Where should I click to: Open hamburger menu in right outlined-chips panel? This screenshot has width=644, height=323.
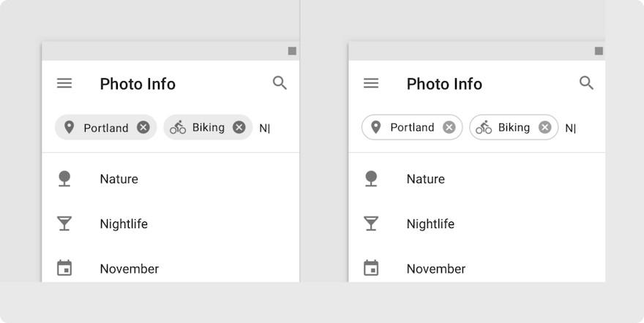[x=371, y=83]
